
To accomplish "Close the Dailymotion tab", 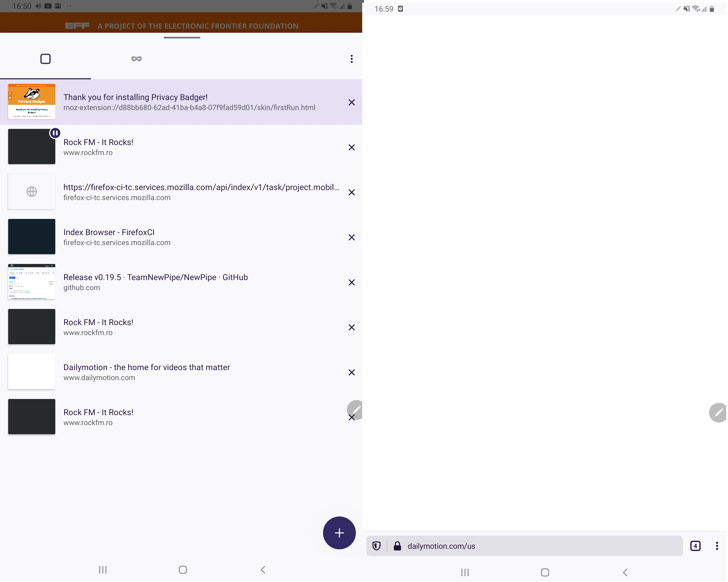I will pos(351,372).
